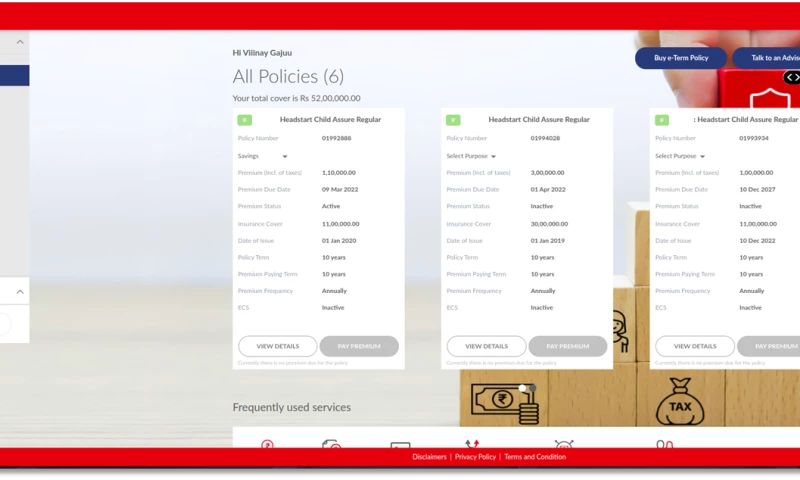Select the grey carousel pagination dot
Image resolution: width=800 pixels, height=480 pixels.
(533, 388)
